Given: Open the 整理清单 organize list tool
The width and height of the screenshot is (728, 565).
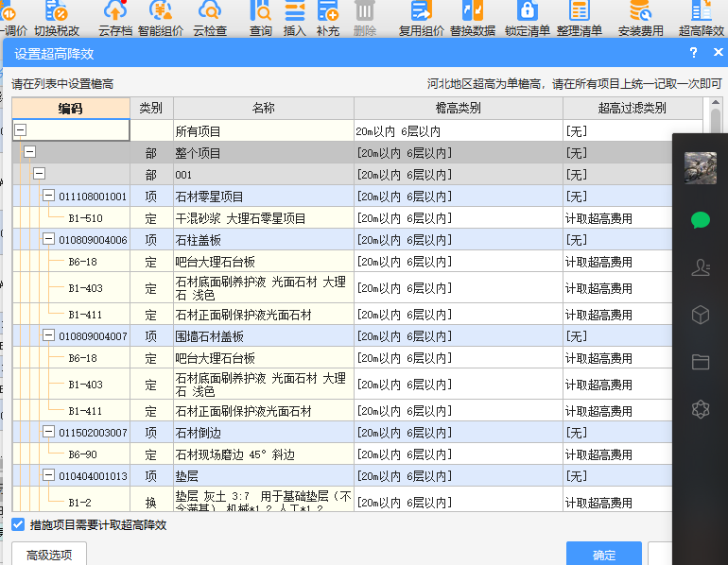Looking at the screenshot, I should click(x=580, y=19).
